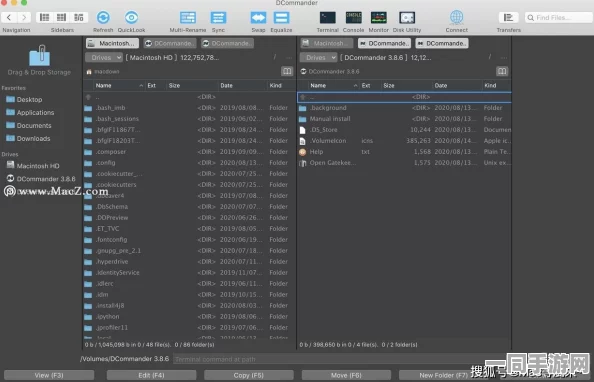Open right panel bookmarks book icon

[x=502, y=71]
